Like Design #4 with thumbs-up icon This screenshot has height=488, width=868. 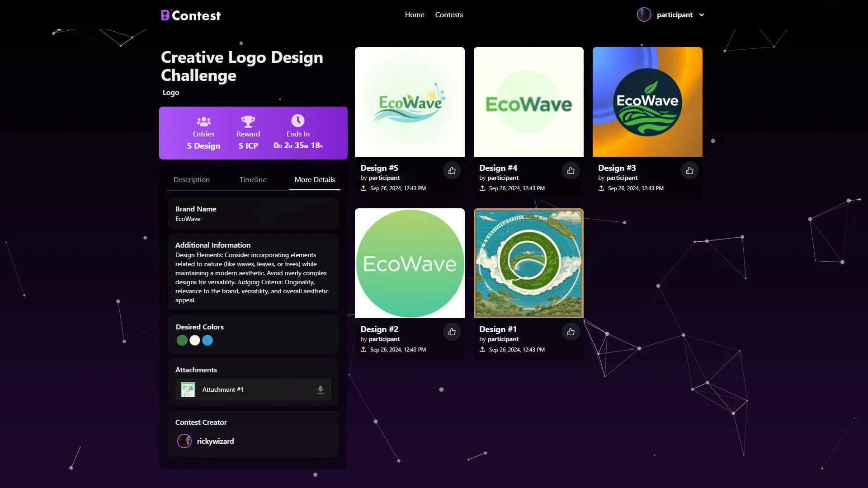(571, 171)
